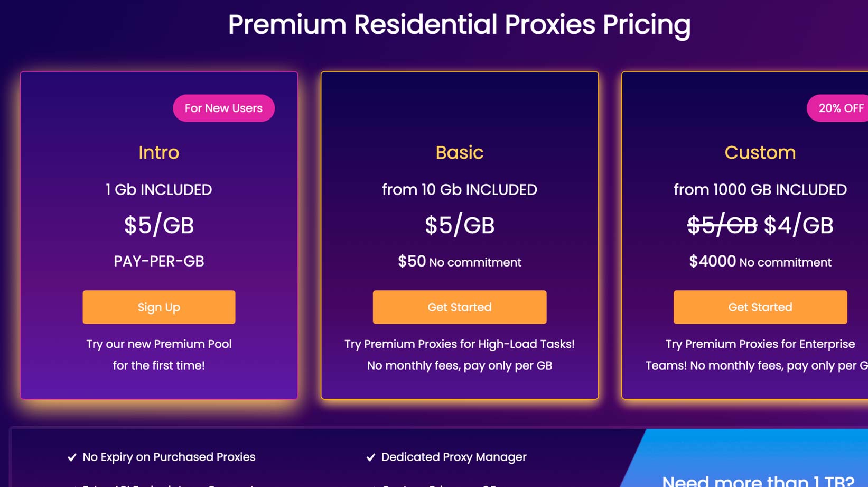
Task: Click the For New Users badge
Action: click(223, 108)
